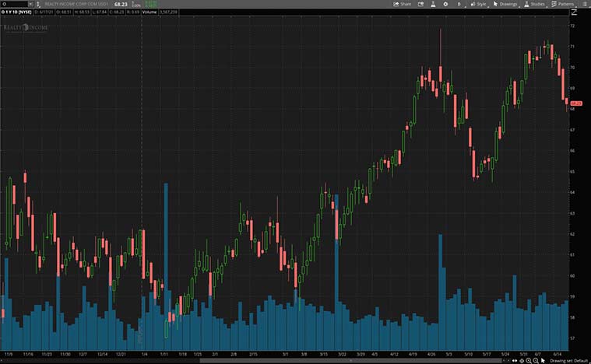The height and width of the screenshot is (364, 591).
Task: Open the Studies menu
Action: pyautogui.click(x=535, y=4)
